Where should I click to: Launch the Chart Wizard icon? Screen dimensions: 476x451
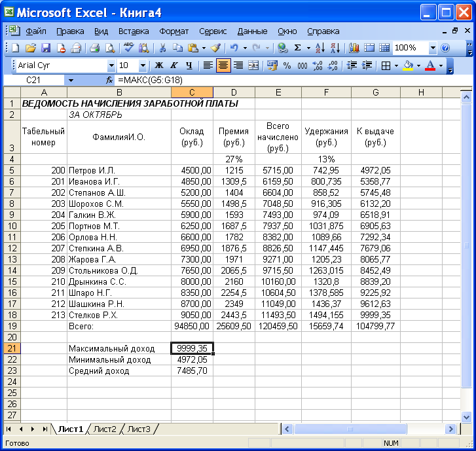pos(354,48)
